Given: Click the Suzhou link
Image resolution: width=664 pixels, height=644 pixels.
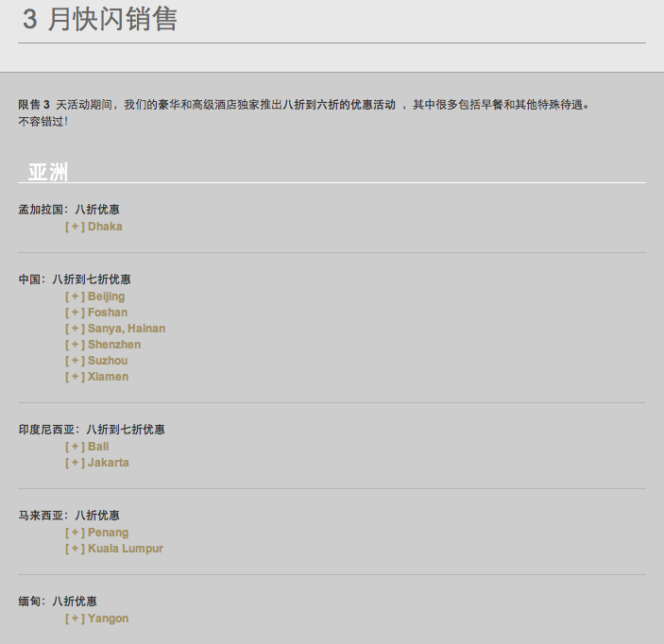Looking at the screenshot, I should [108, 361].
